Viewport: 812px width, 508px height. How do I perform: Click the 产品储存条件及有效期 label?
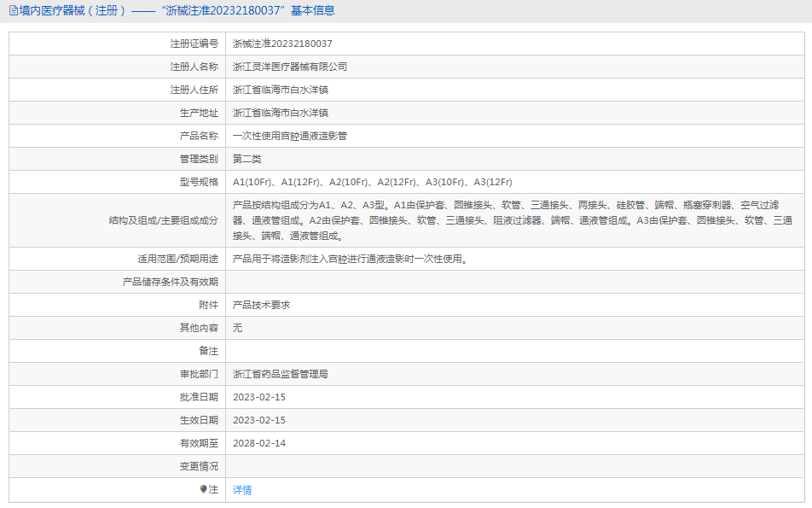171,282
